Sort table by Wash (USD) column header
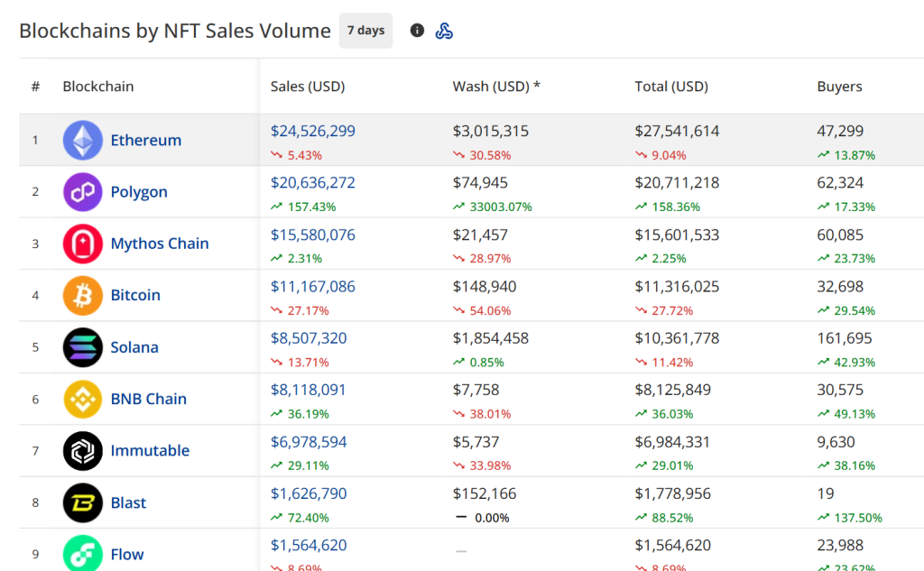The height and width of the screenshot is (571, 924). 496,87
